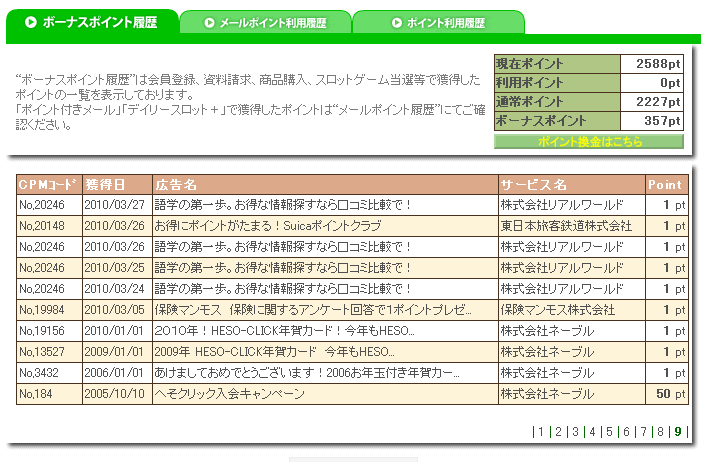This screenshot has width=707, height=462.
Task: Click the サービス名 column header
Action: pos(572,185)
